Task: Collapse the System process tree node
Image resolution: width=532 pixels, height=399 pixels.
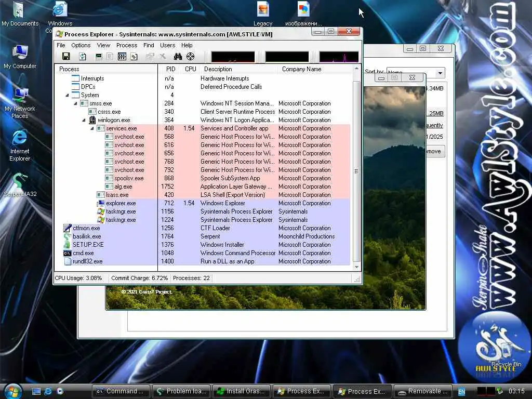Action: pyautogui.click(x=67, y=96)
